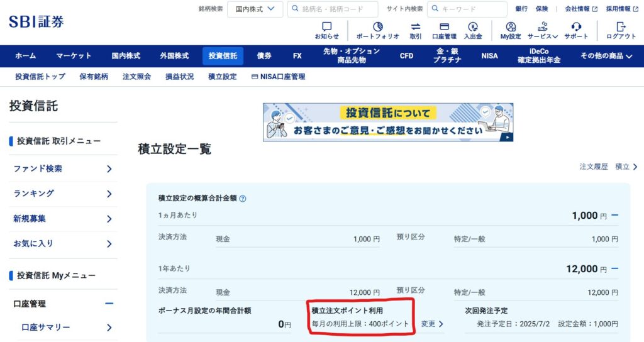Open 注文履歴 積立 link

[608, 167]
